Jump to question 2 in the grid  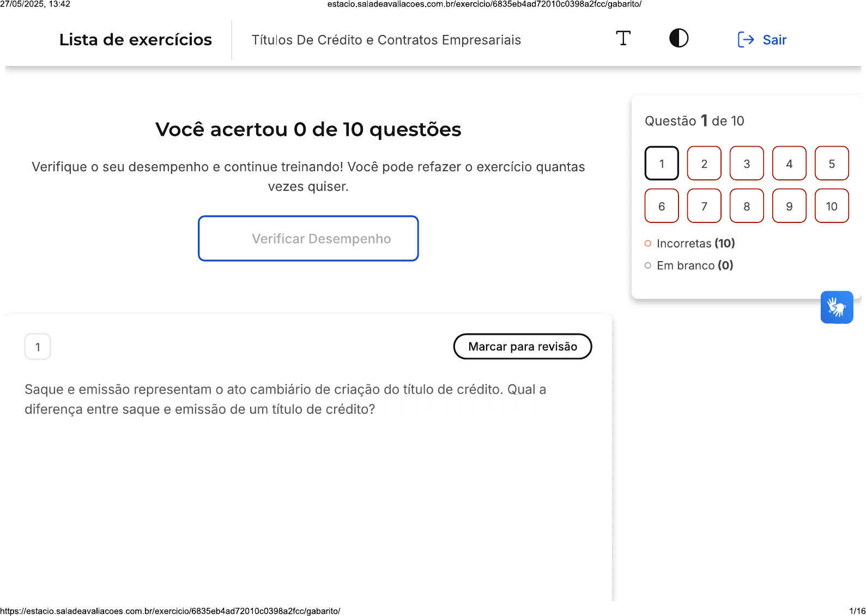pyautogui.click(x=704, y=163)
